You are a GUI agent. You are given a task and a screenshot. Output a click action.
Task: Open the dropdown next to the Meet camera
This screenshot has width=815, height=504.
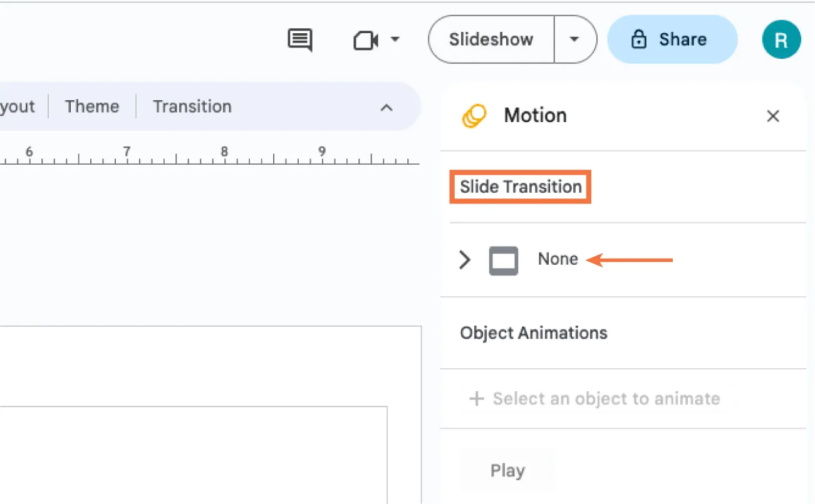coord(395,39)
